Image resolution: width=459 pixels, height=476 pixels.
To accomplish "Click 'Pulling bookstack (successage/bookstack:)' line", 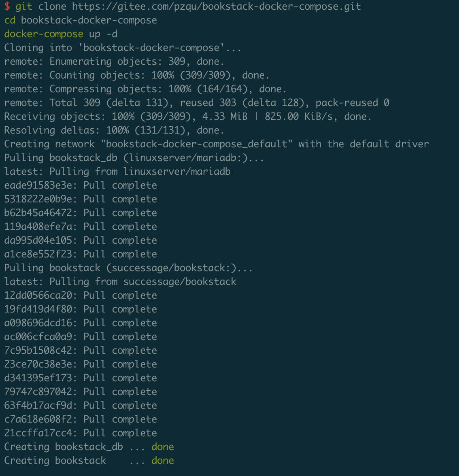I will 128,268.
